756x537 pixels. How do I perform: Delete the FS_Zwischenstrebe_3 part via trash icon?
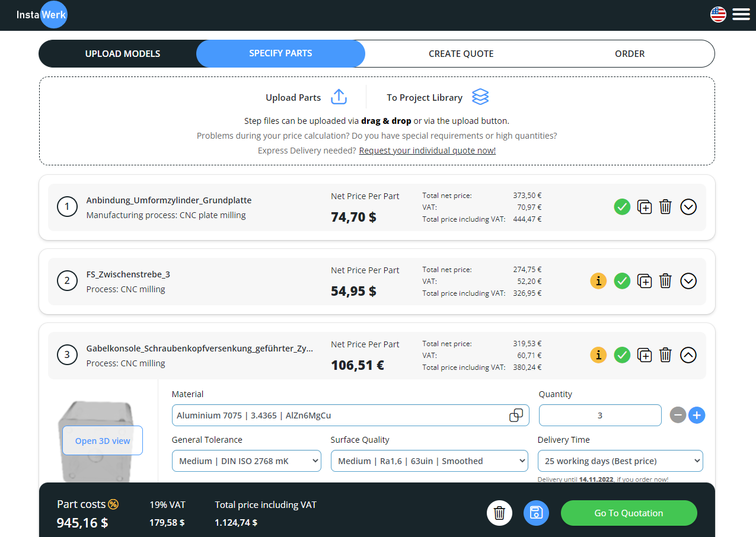[x=665, y=281]
